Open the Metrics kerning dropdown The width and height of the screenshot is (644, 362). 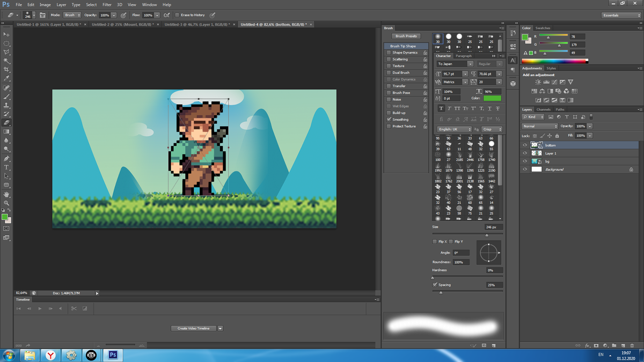pos(455,82)
